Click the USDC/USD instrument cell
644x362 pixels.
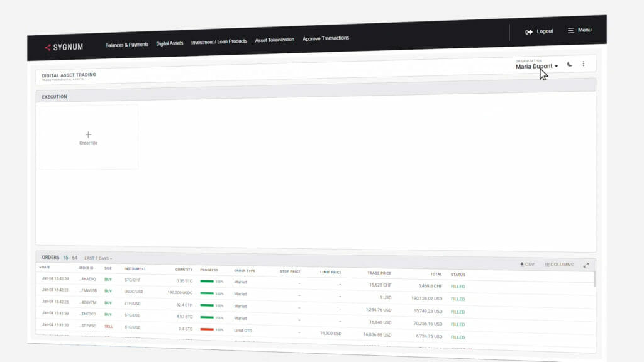click(133, 292)
